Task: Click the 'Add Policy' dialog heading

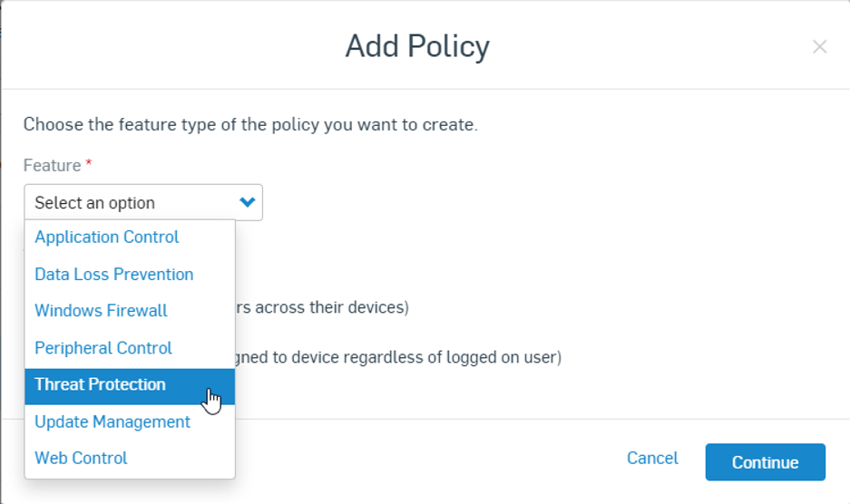Action: [417, 46]
